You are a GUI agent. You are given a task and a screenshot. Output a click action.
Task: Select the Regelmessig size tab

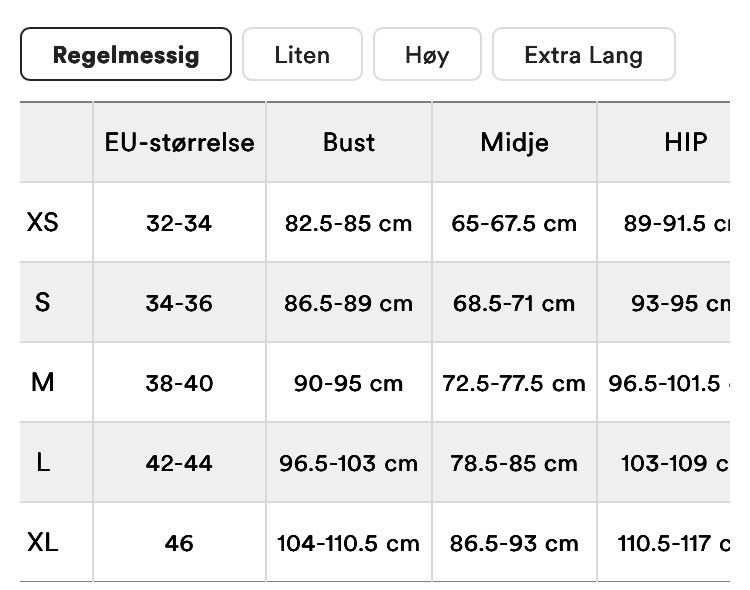coord(126,54)
